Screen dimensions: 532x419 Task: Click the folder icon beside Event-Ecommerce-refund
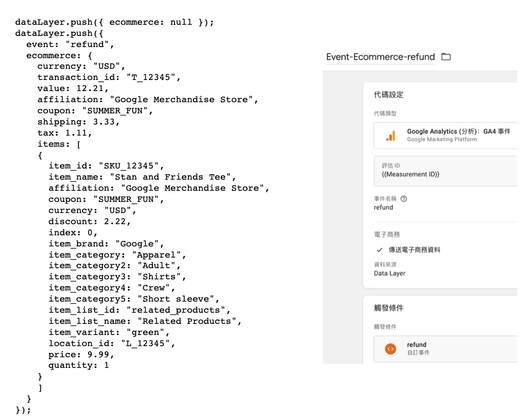tap(446, 57)
